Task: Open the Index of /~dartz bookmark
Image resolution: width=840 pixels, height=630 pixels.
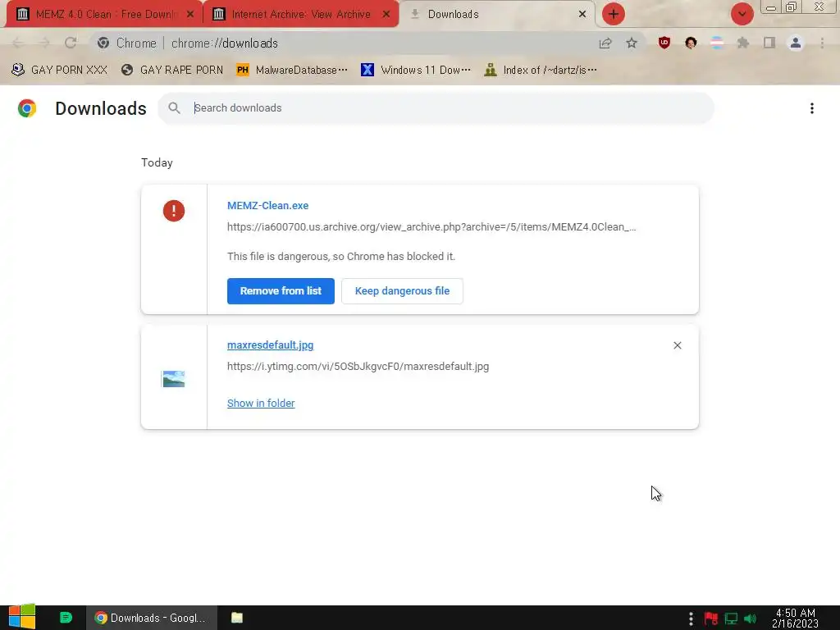Action: coord(540,71)
